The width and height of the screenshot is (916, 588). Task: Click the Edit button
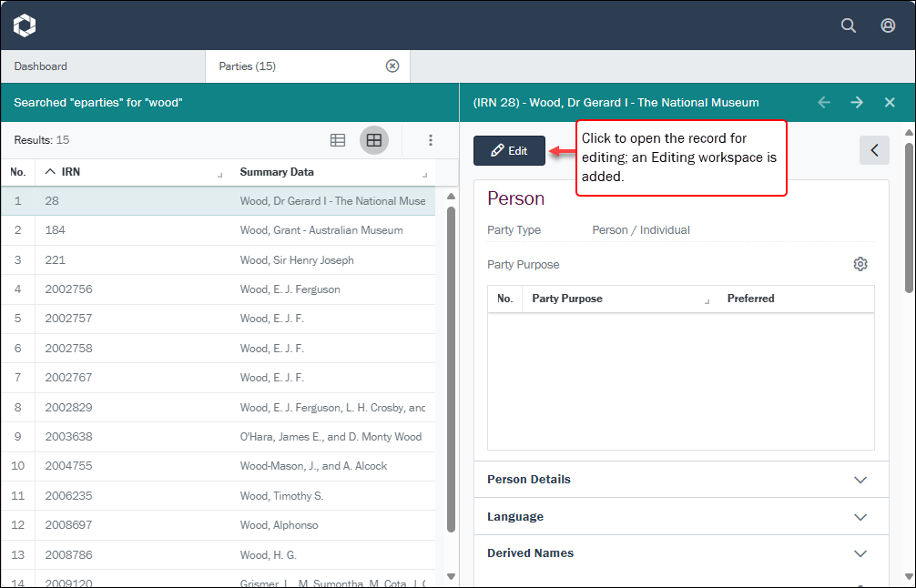click(x=509, y=151)
